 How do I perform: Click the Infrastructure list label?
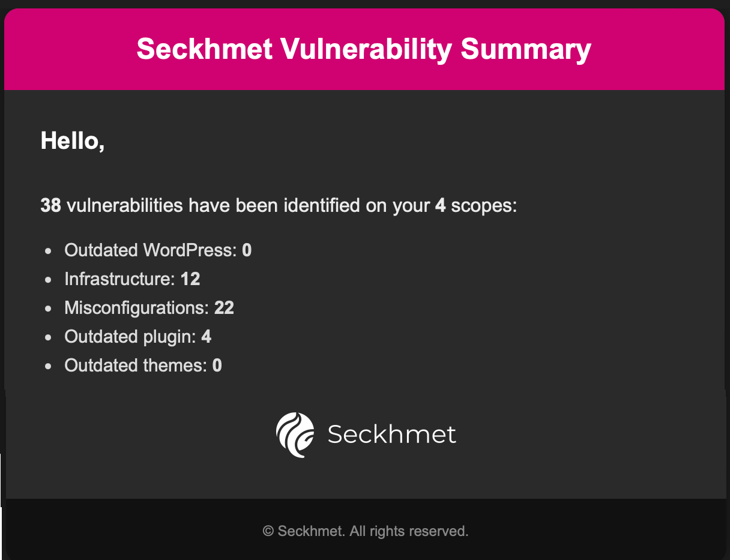coord(120,279)
